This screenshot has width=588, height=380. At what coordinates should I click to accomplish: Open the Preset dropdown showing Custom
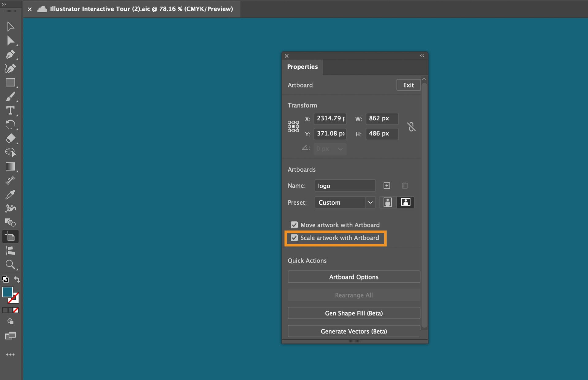point(371,202)
